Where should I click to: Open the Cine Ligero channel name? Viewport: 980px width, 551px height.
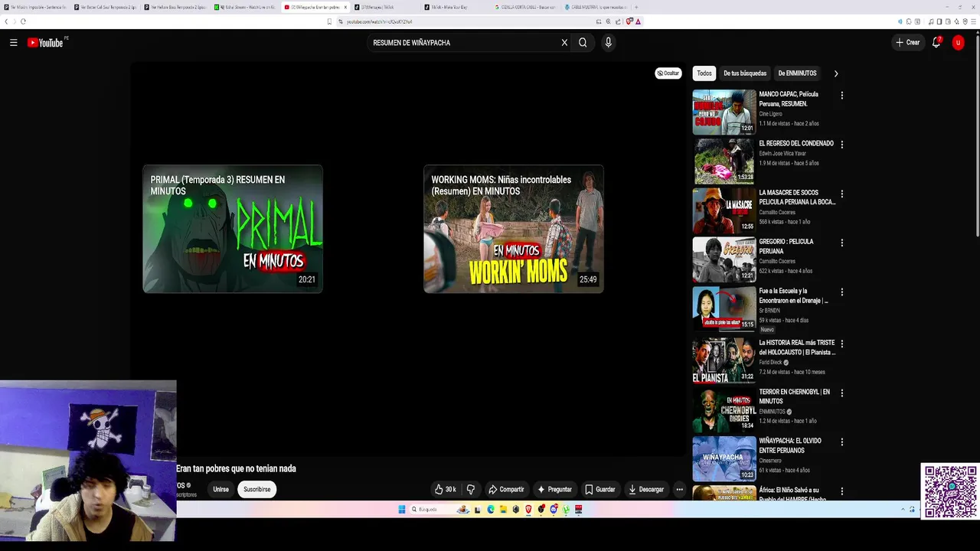(770, 114)
